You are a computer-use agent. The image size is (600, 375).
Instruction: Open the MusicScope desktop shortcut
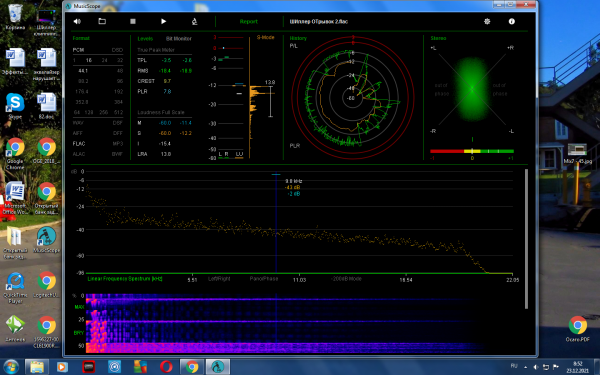[x=47, y=240]
